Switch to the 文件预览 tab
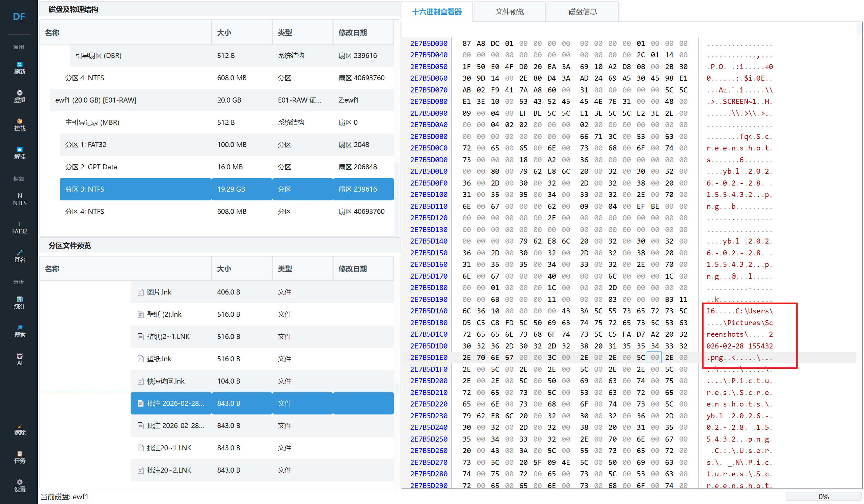This screenshot has height=504, width=864. 510,12
